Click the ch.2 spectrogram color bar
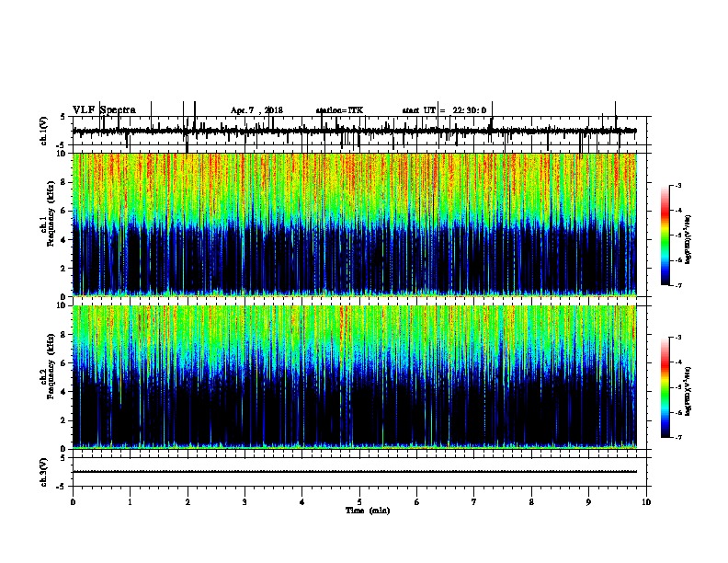The height and width of the screenshot is (563, 728). click(x=665, y=387)
